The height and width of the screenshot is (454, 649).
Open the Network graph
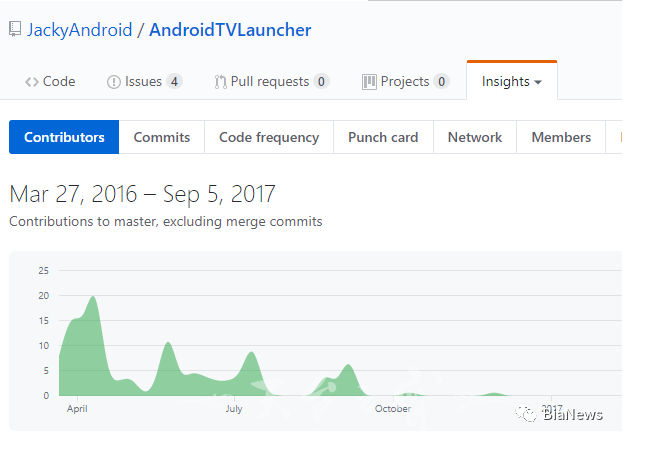coord(475,137)
